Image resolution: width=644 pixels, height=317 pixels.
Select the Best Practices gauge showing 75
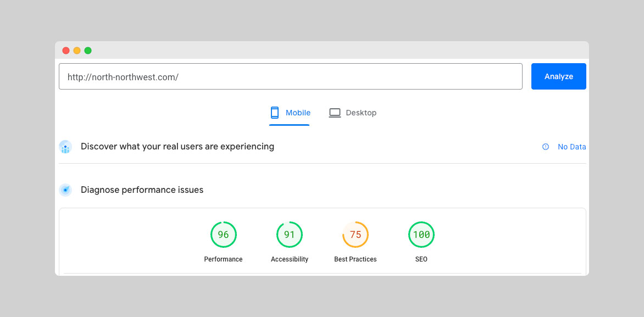(355, 235)
